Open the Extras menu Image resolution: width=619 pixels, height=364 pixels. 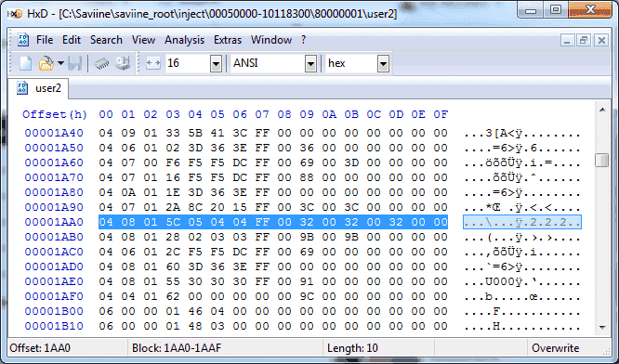tap(228, 40)
